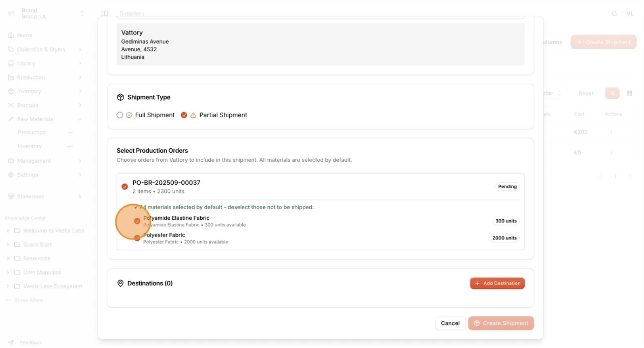
Task: Click the Raw Materials tool icon
Action: (11, 119)
